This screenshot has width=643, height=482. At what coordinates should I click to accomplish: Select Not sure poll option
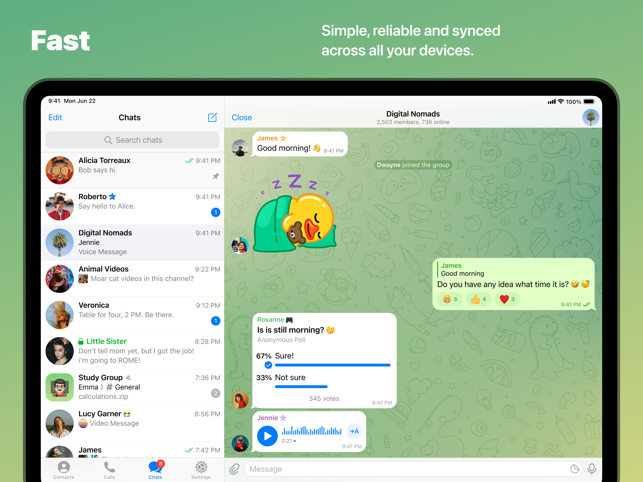pos(324,380)
